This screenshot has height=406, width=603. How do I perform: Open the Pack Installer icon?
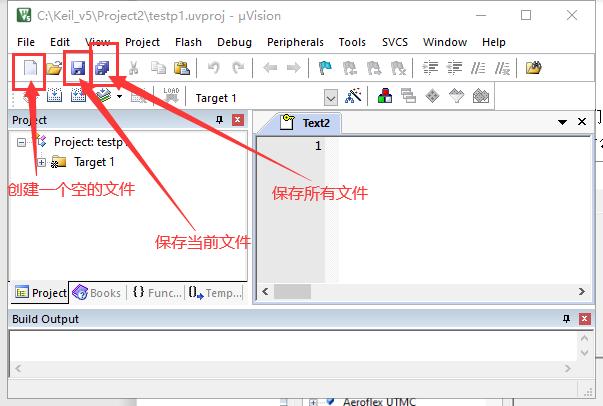coord(481,96)
